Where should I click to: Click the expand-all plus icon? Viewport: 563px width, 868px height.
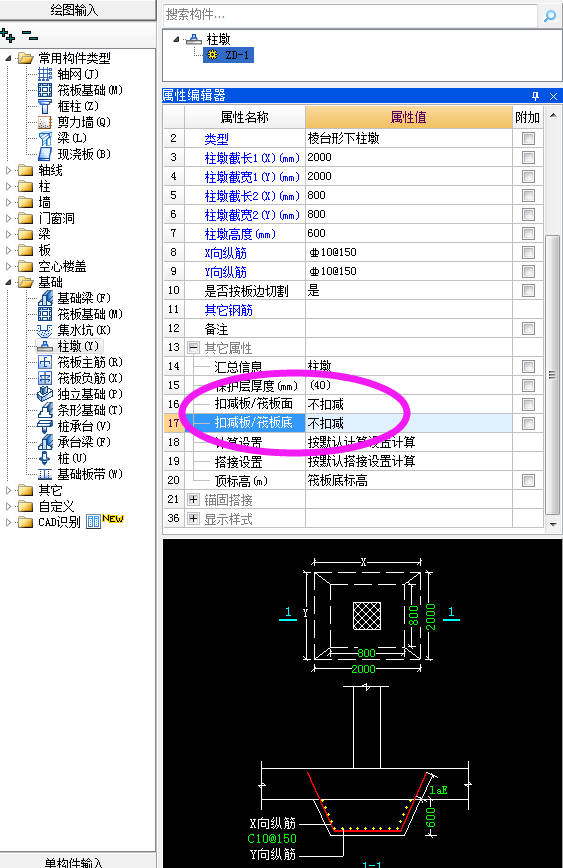point(8,37)
